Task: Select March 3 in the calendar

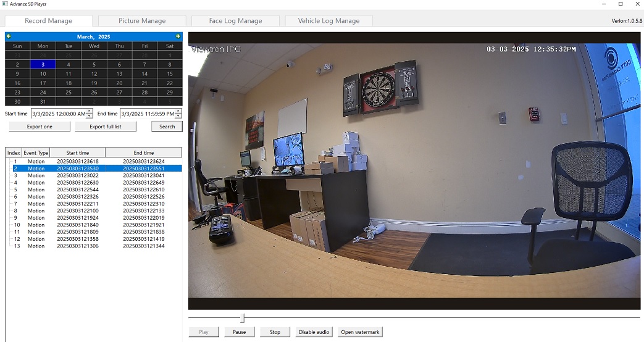Action: pyautogui.click(x=43, y=64)
